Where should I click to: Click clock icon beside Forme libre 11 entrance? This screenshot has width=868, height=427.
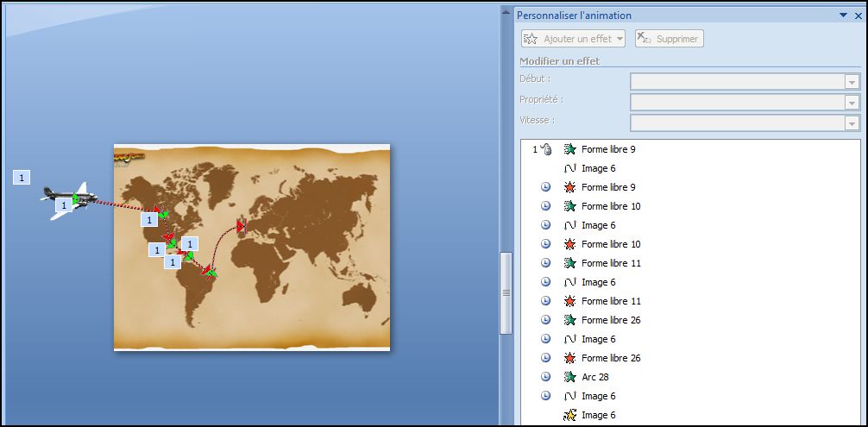click(x=546, y=263)
